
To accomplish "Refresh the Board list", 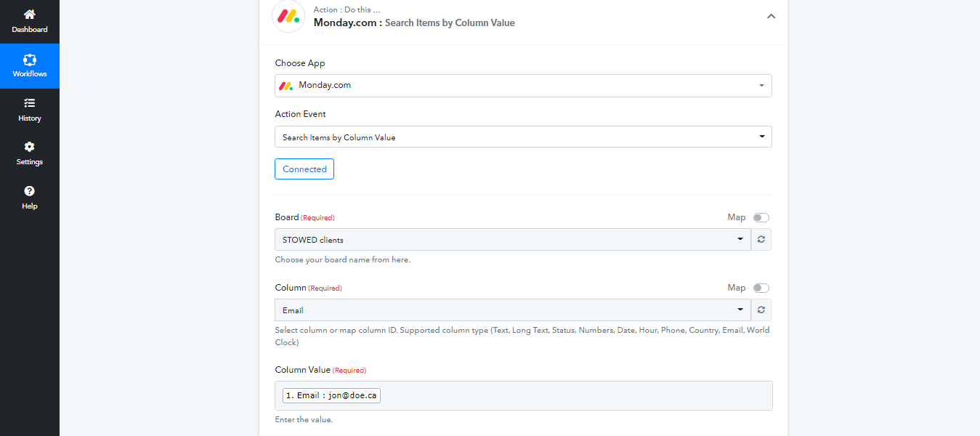I will tap(761, 239).
